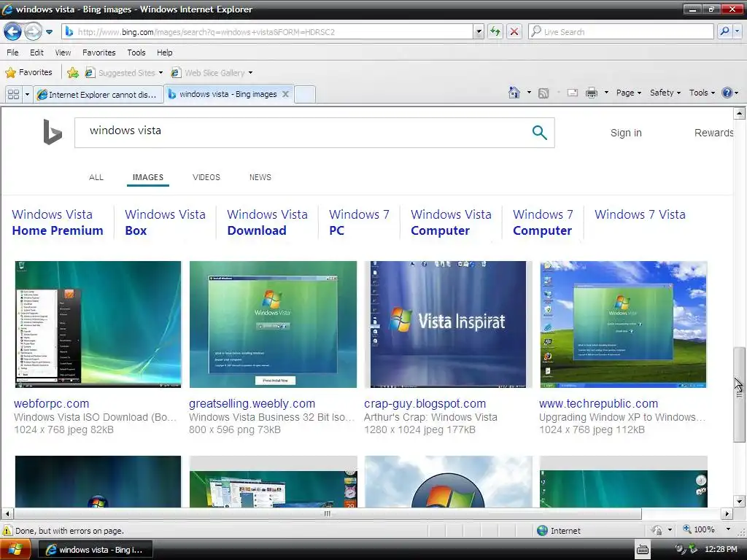Screen dimensions: 747x560
Task: Expand the tab list dropdown arrow
Action: pyautogui.click(x=27, y=94)
